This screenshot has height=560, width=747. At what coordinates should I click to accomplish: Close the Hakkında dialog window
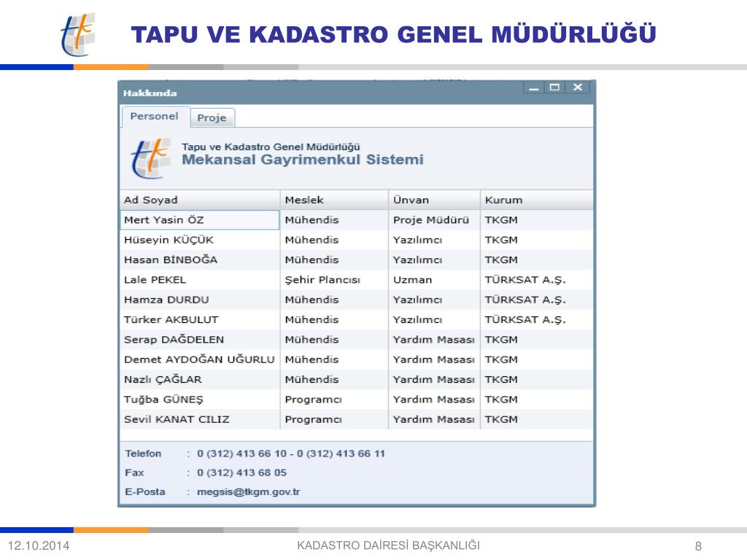(x=578, y=87)
